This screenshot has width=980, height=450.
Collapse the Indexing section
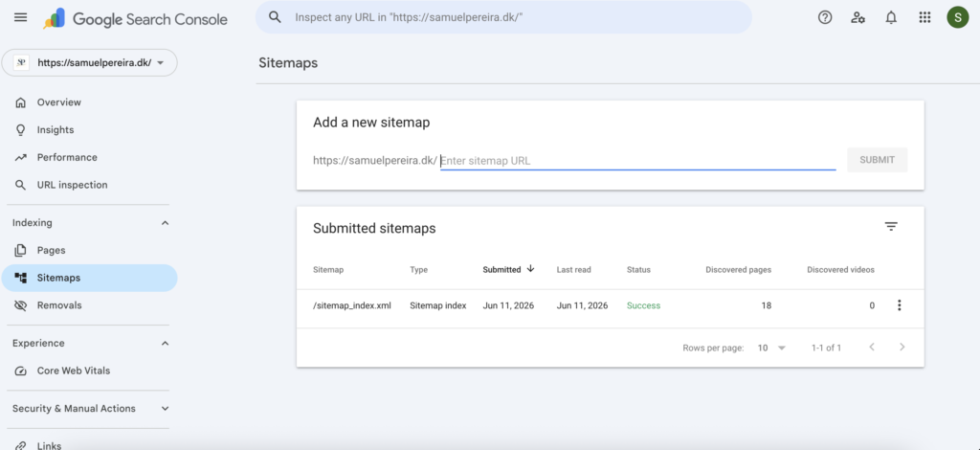click(x=165, y=223)
